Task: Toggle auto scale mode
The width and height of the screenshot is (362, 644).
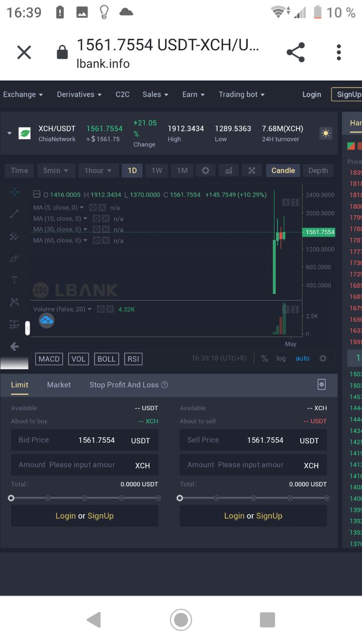Action: tap(303, 359)
